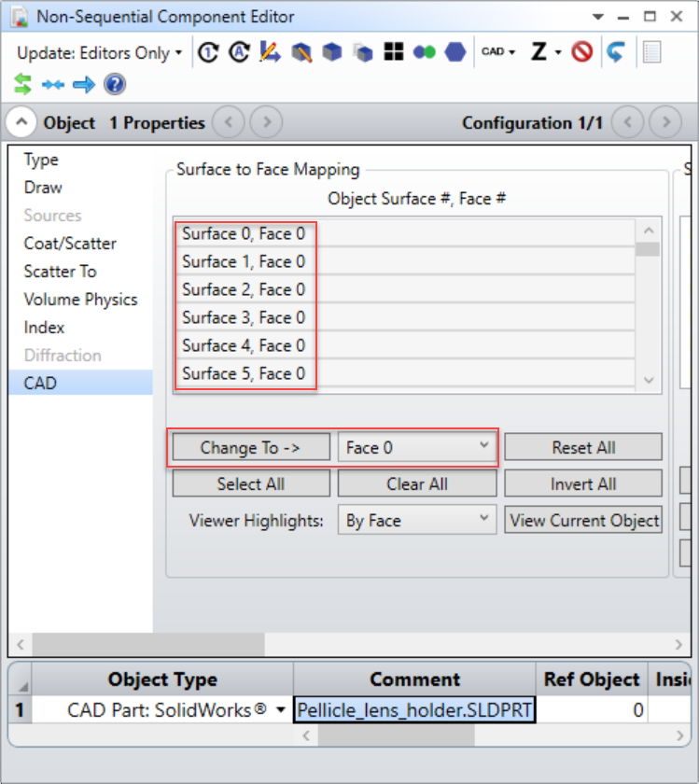Click the surface list scroll down arrow
This screenshot has height=784, width=699.
click(649, 380)
